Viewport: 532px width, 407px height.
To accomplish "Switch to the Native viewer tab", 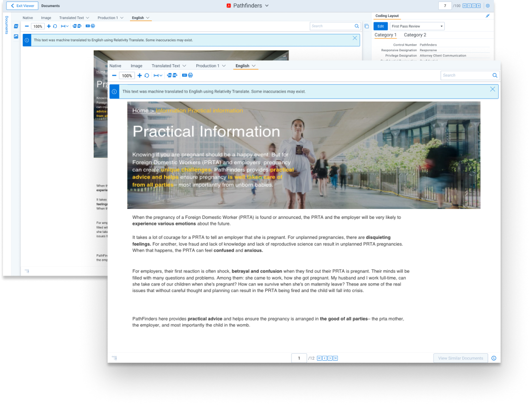I will tap(115, 66).
